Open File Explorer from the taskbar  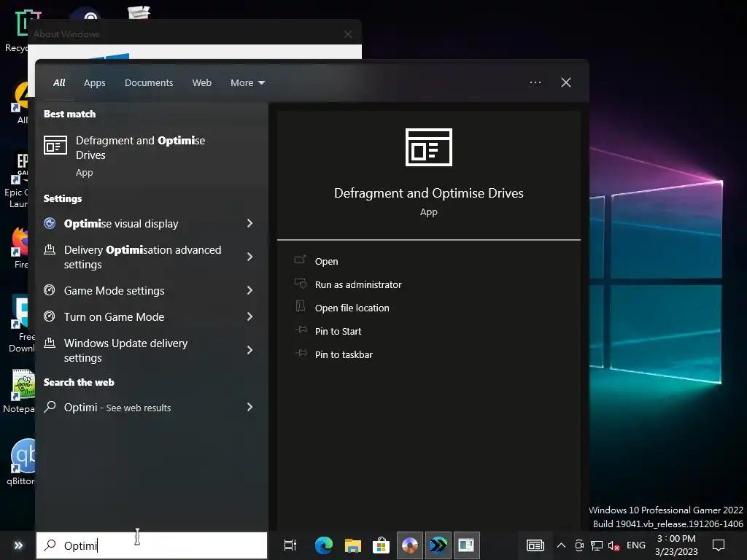pyautogui.click(x=352, y=545)
